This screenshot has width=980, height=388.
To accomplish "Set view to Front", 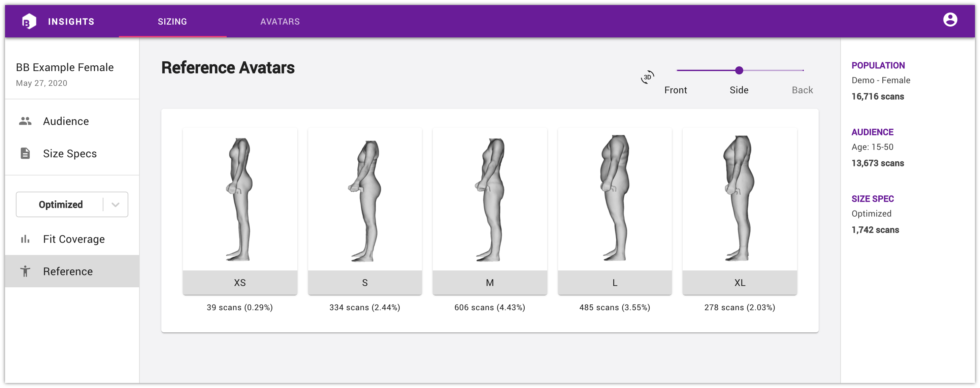I will tap(676, 90).
